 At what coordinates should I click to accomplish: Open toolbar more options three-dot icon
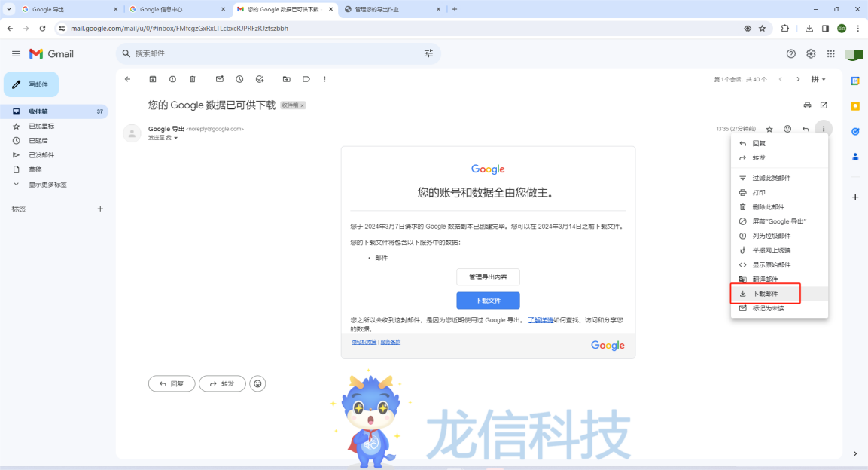point(324,79)
